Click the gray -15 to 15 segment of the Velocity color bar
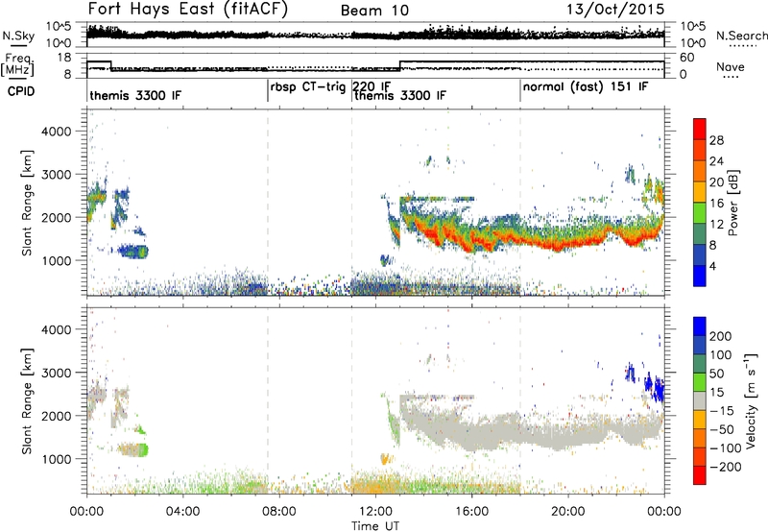 700,401
